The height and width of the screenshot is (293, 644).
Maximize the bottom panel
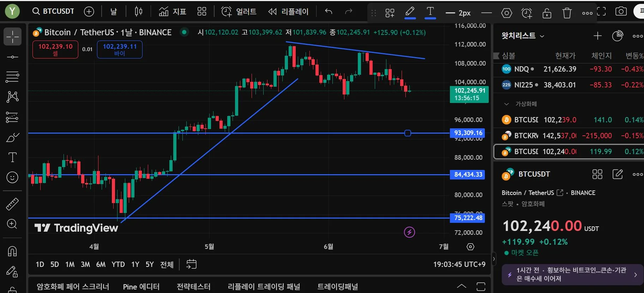tap(481, 286)
